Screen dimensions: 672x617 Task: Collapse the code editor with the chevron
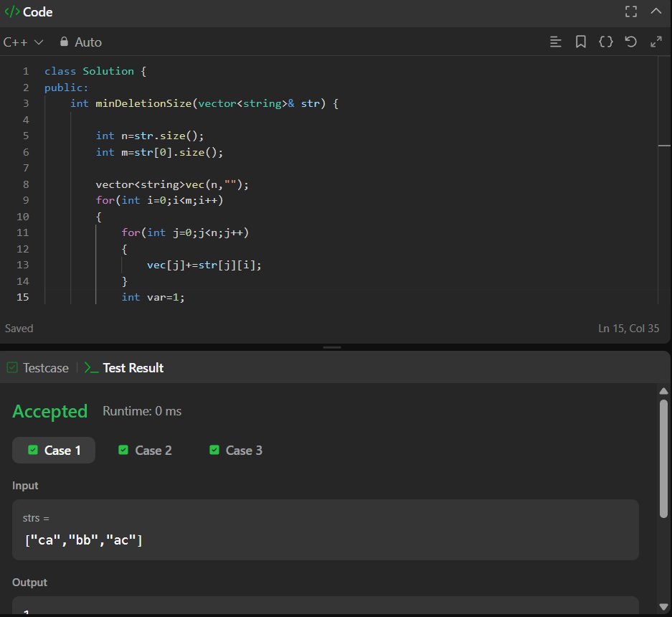656,11
